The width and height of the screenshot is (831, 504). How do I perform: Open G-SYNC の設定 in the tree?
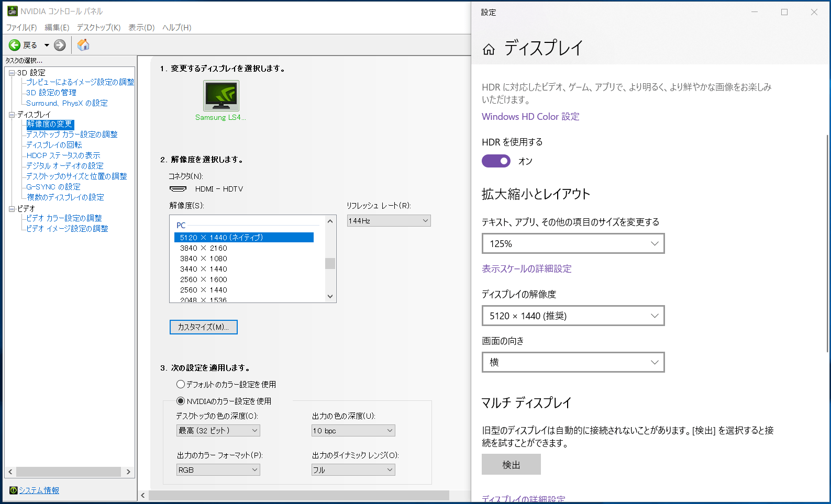click(x=53, y=187)
